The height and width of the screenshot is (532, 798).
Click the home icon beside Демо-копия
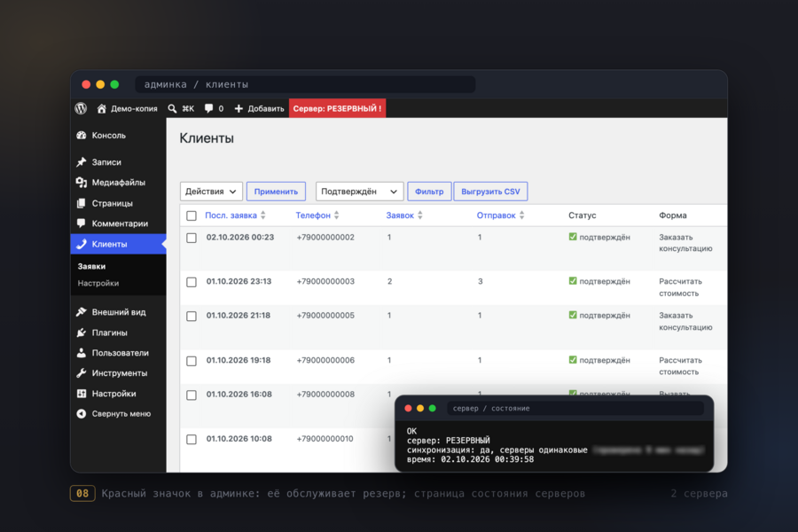tap(102, 108)
